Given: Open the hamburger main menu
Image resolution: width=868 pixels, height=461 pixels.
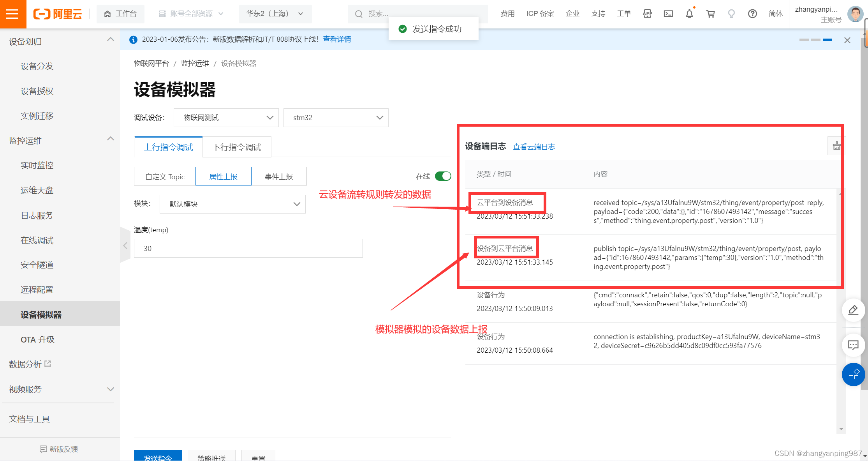Looking at the screenshot, I should pos(12,14).
